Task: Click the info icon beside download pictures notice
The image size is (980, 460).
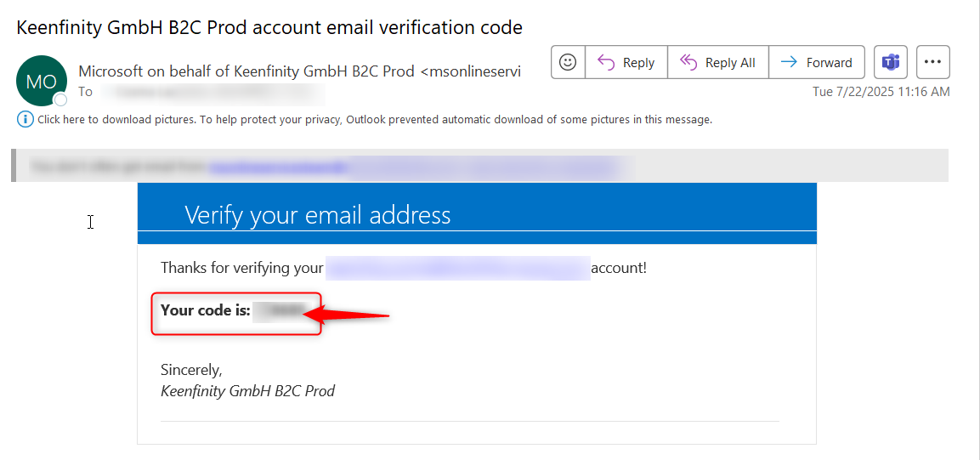Action: point(25,120)
